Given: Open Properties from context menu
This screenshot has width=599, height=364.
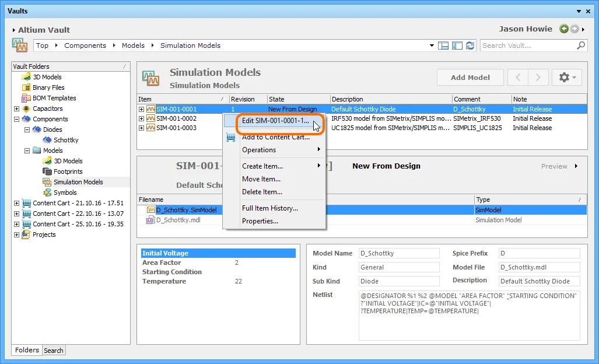Looking at the screenshot, I should click(x=275, y=221).
